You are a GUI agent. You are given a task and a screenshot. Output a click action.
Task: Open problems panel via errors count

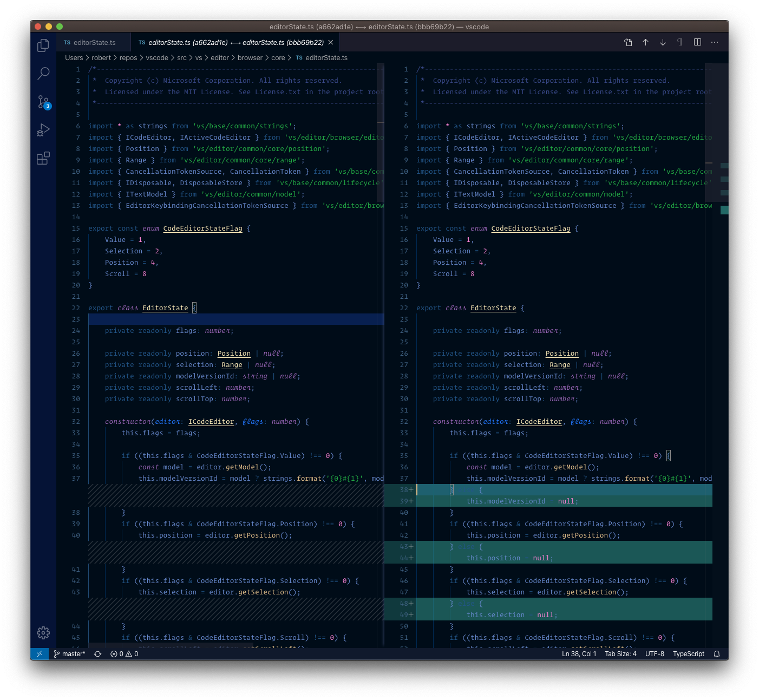(x=125, y=654)
